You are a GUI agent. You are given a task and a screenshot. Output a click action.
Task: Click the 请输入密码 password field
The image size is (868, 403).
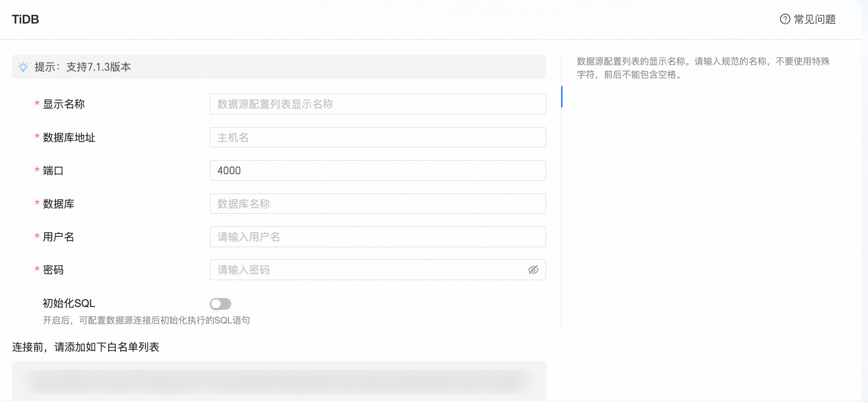[378, 270]
